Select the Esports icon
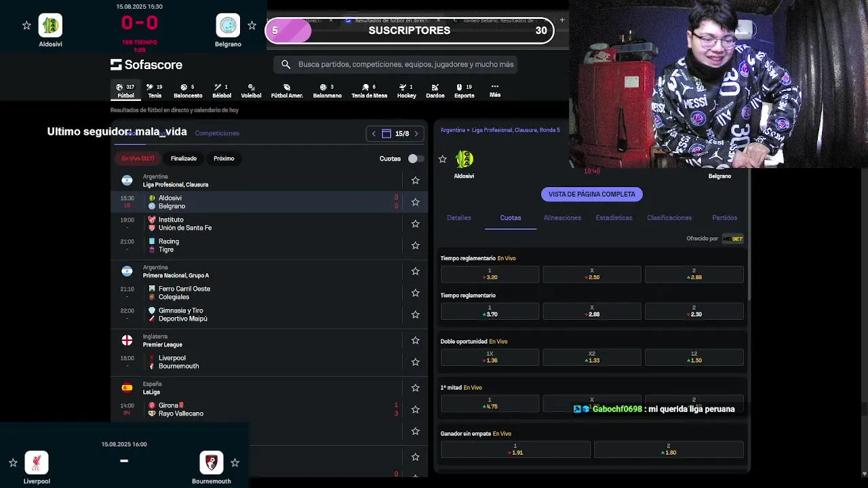The height and width of the screenshot is (488, 868). point(465,91)
